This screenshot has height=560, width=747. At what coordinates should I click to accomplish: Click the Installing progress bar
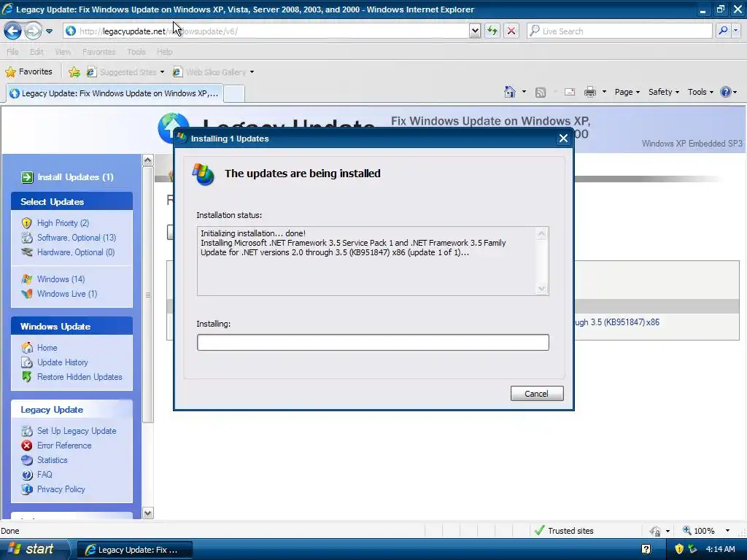click(373, 343)
